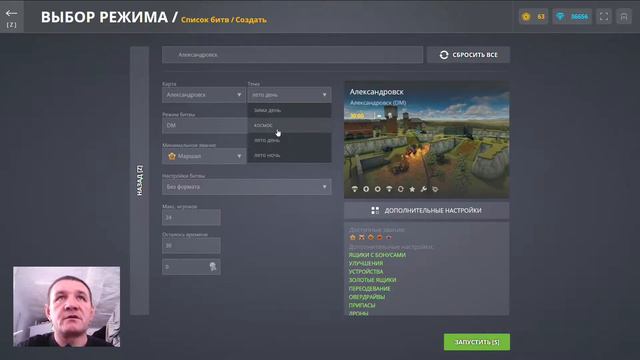Click the Переодевание setting text
Viewport: 640px width, 360px height.
pyautogui.click(x=369, y=289)
